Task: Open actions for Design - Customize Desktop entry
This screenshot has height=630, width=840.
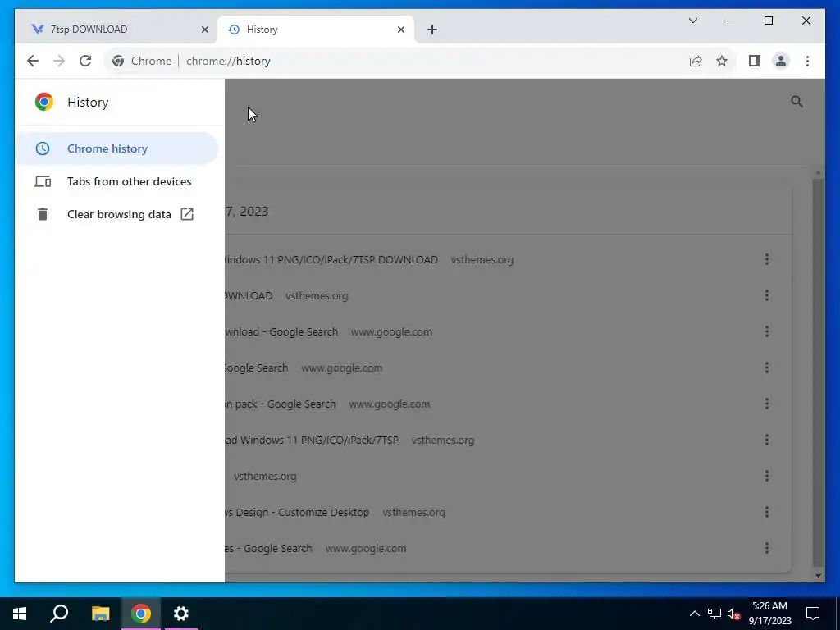Action: tap(767, 512)
